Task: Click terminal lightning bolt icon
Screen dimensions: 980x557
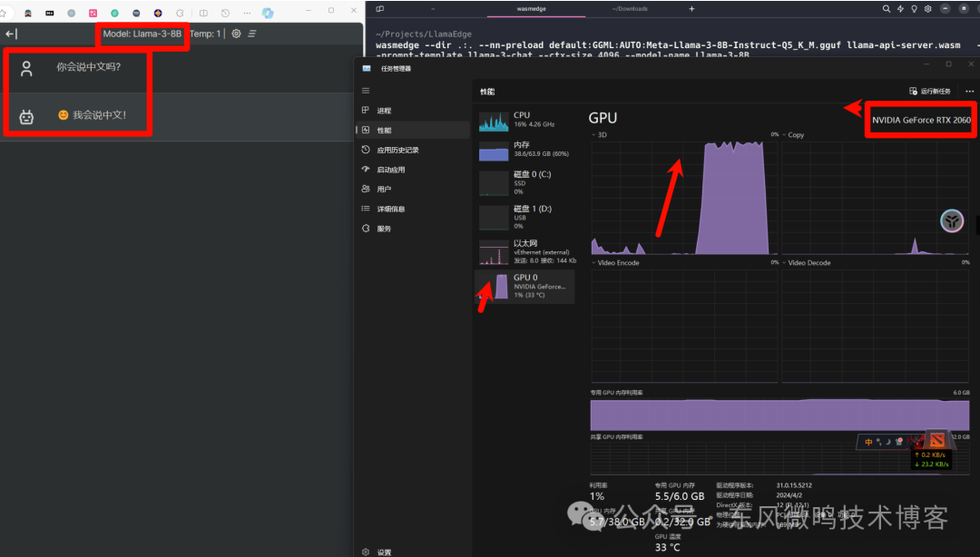Action: pyautogui.click(x=900, y=9)
